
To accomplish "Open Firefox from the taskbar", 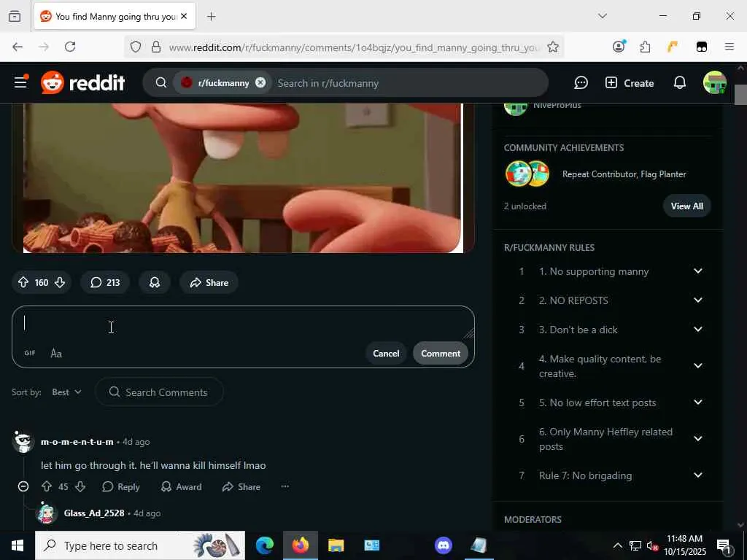I will (301, 545).
